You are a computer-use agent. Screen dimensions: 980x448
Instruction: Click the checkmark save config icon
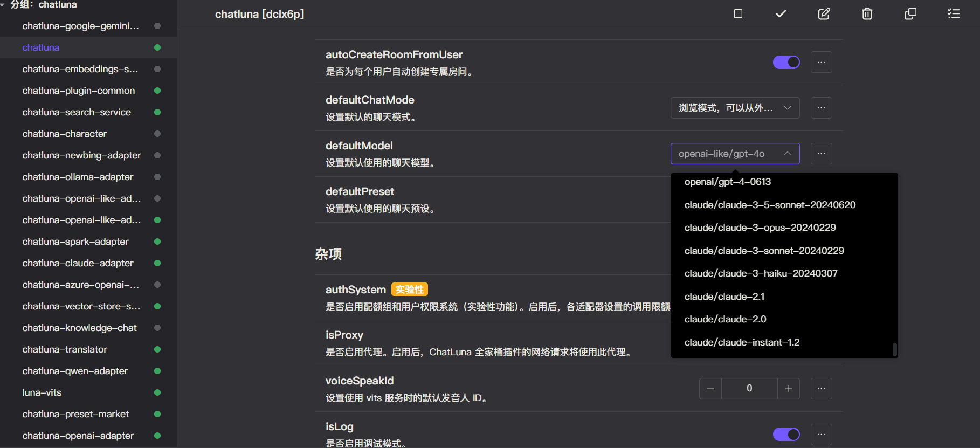coord(781,13)
